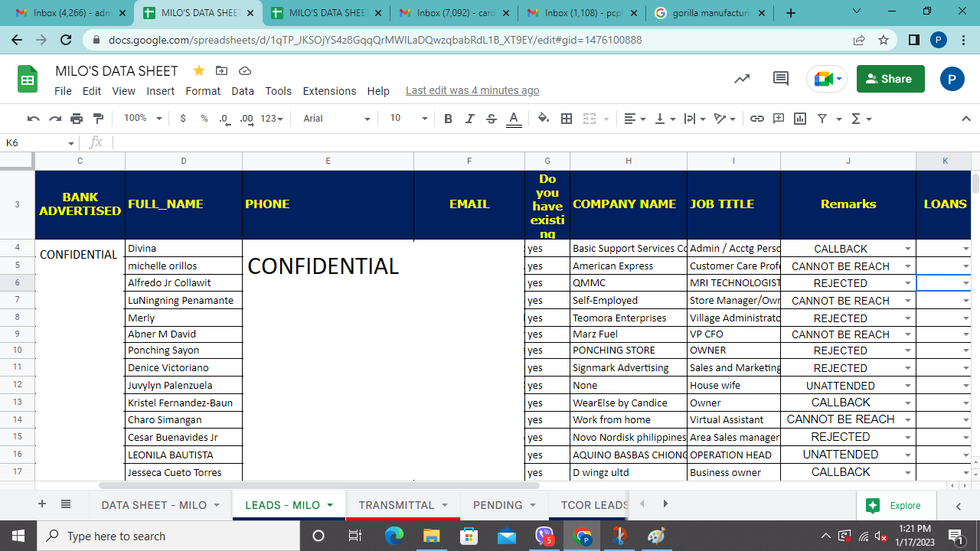The width and height of the screenshot is (980, 551).
Task: Print the spreadsheet using the printer icon
Action: tap(77, 119)
